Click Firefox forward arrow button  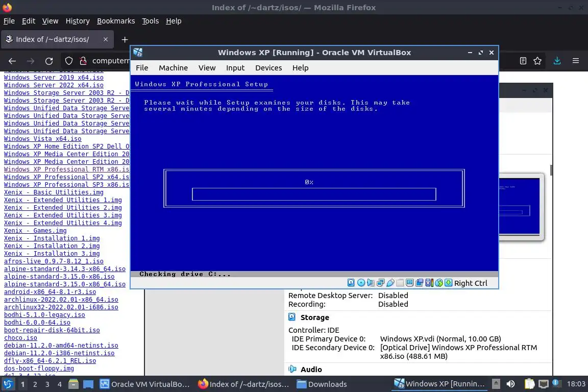click(31, 61)
